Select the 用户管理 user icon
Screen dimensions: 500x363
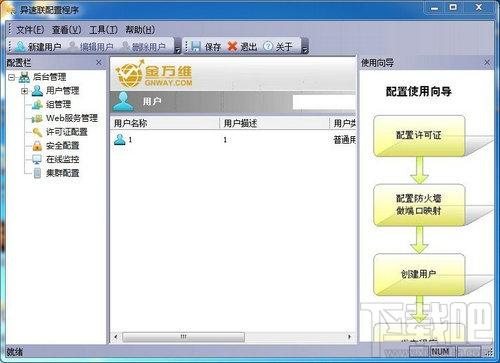(37, 91)
